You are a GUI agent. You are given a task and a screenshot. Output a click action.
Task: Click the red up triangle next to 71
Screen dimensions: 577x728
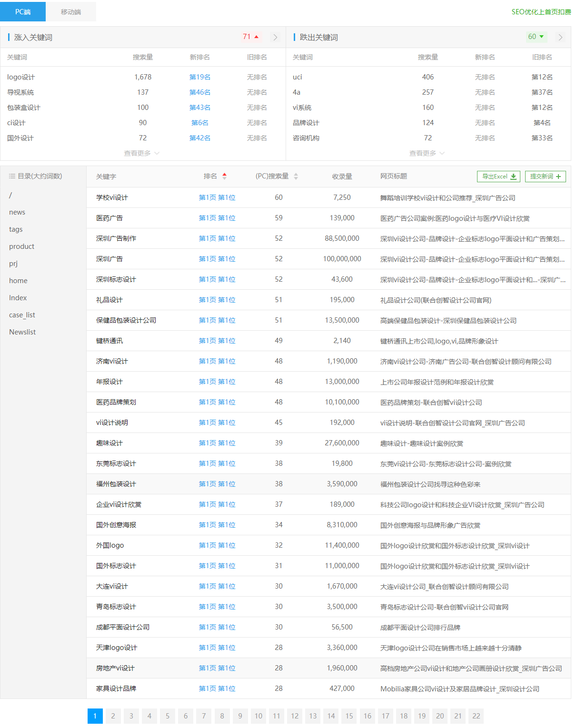[256, 36]
